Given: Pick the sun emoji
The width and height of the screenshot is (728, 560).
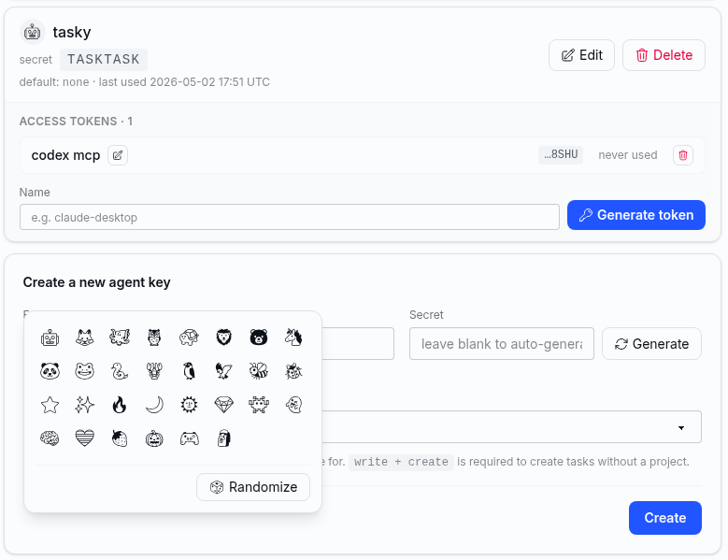Looking at the screenshot, I should click(x=189, y=405).
